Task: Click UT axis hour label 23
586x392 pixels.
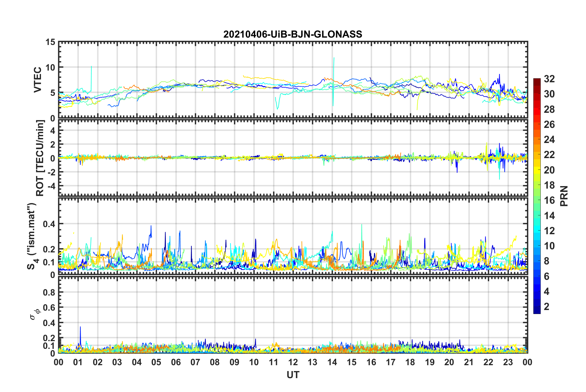Action: 508,362
